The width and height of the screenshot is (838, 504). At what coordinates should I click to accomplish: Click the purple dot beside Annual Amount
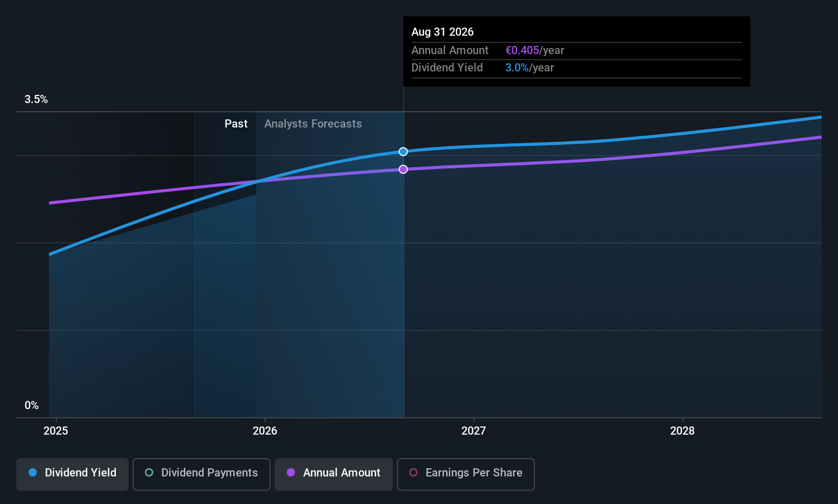pos(291,473)
